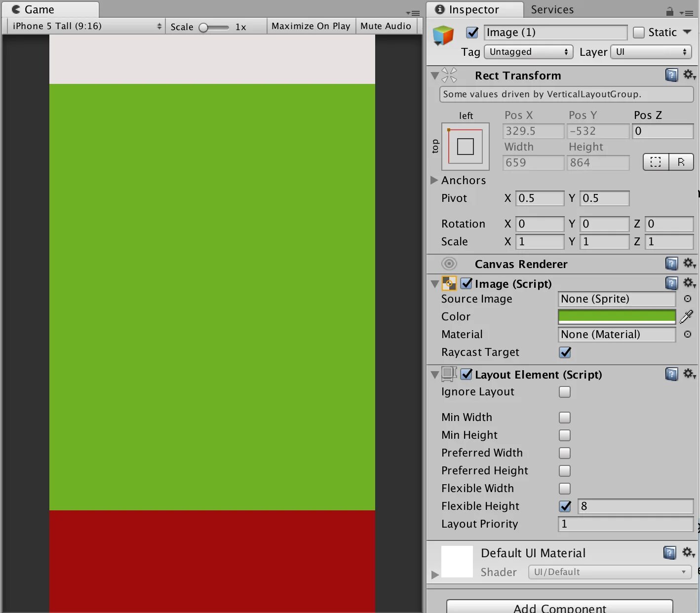Disable the Layout Element component checkbox

coord(467,374)
